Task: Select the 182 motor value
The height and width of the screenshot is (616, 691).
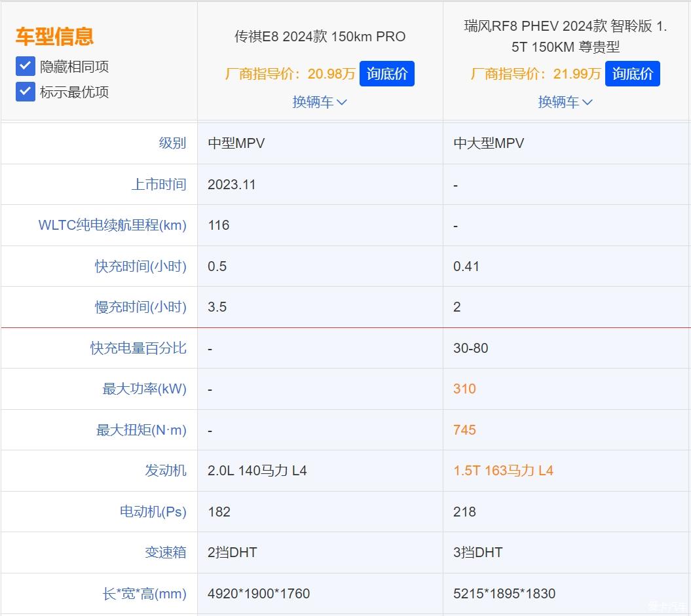Action: click(219, 512)
